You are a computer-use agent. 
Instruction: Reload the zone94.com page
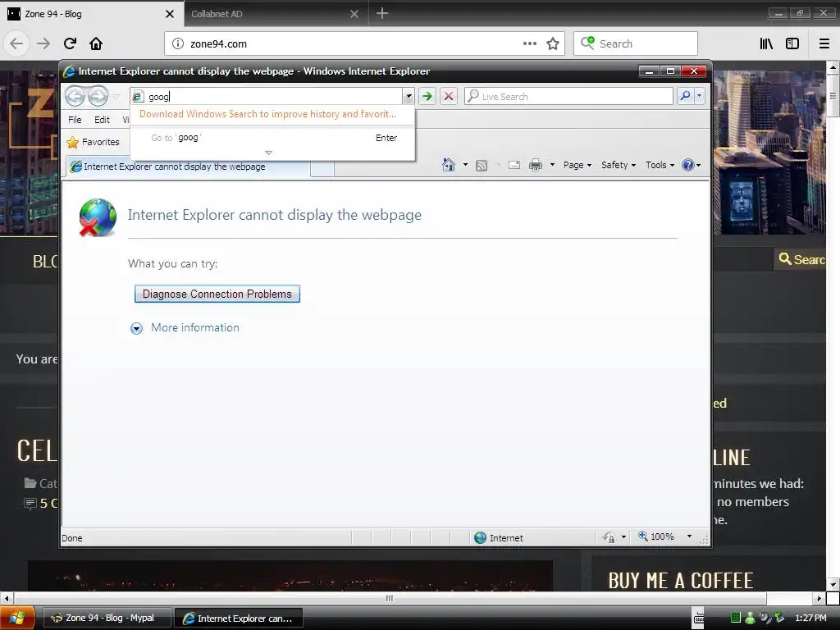coord(70,43)
